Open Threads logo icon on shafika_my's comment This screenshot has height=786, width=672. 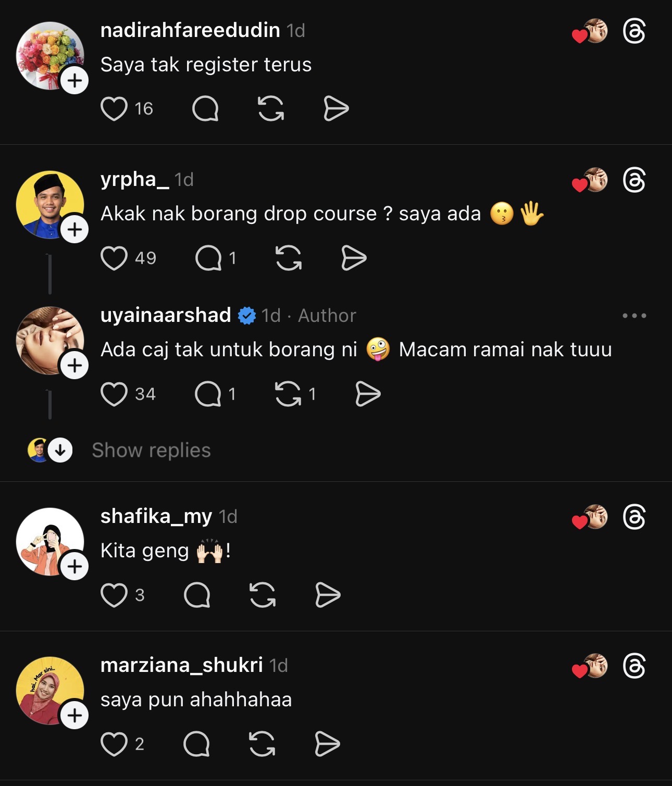click(634, 517)
